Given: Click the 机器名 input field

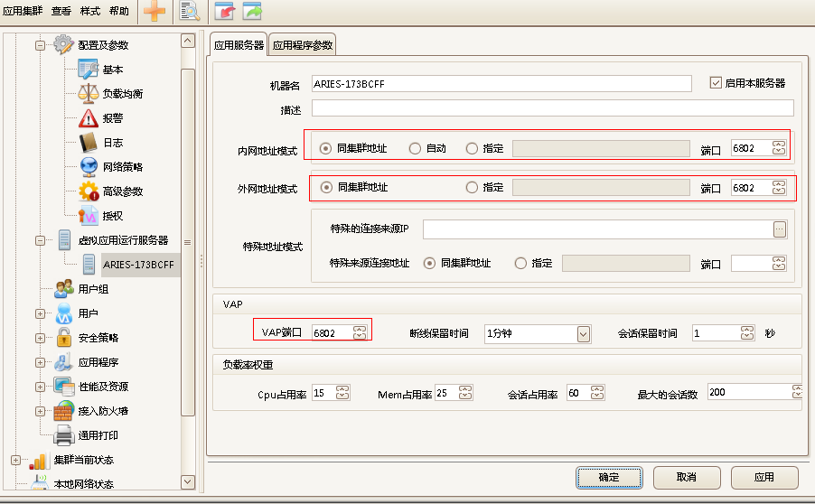Looking at the screenshot, I should 501,84.
